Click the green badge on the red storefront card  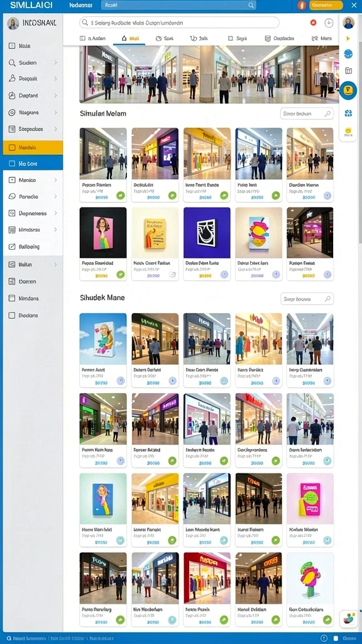coord(224,619)
